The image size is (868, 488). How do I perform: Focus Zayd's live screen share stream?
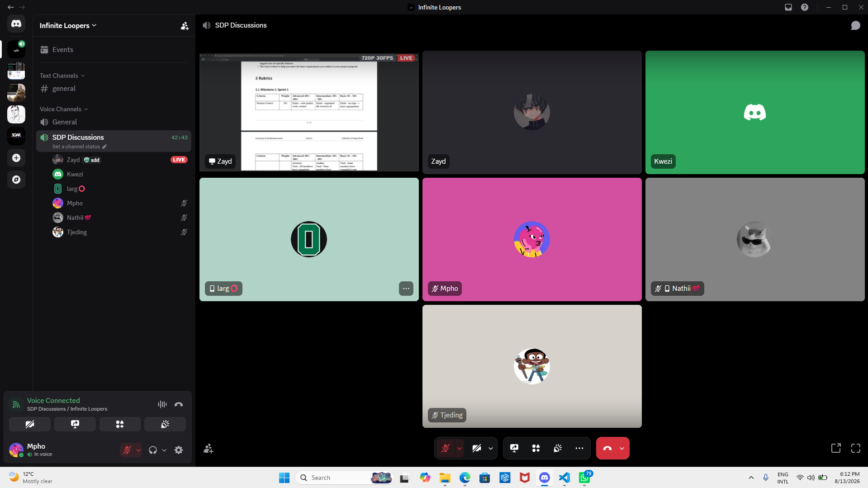tap(309, 112)
